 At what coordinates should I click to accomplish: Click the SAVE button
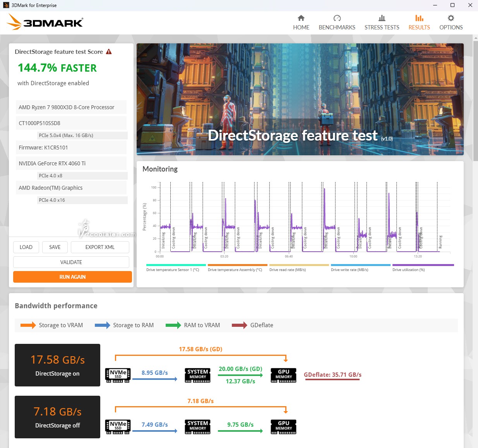[x=55, y=247]
